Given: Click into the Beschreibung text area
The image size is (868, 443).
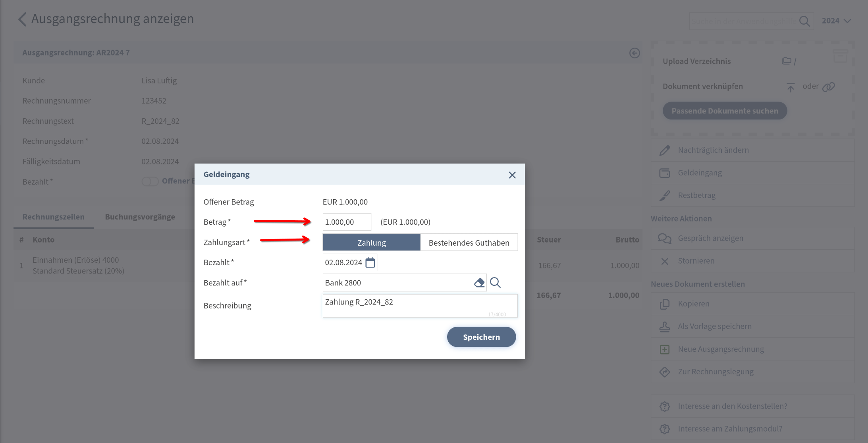Looking at the screenshot, I should (x=420, y=305).
